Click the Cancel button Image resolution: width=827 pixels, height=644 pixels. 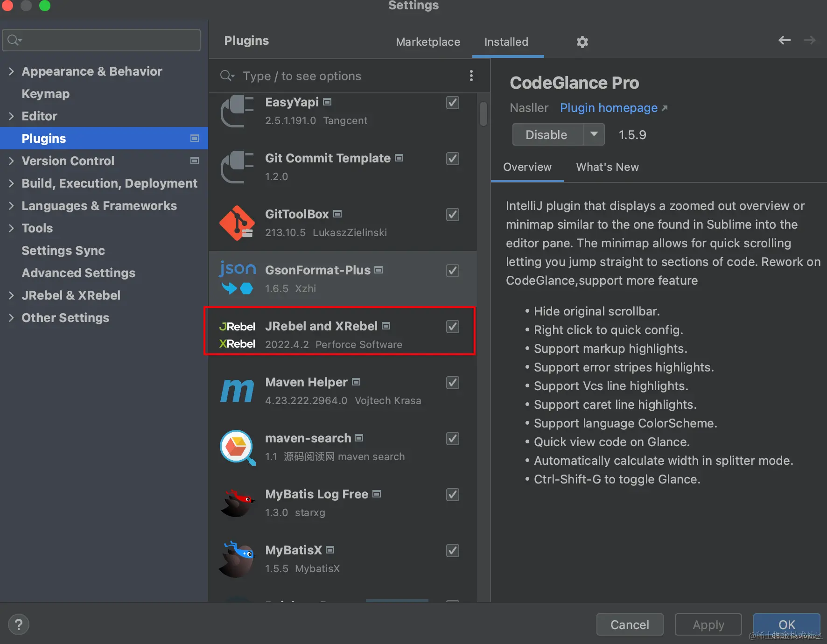pyautogui.click(x=630, y=624)
